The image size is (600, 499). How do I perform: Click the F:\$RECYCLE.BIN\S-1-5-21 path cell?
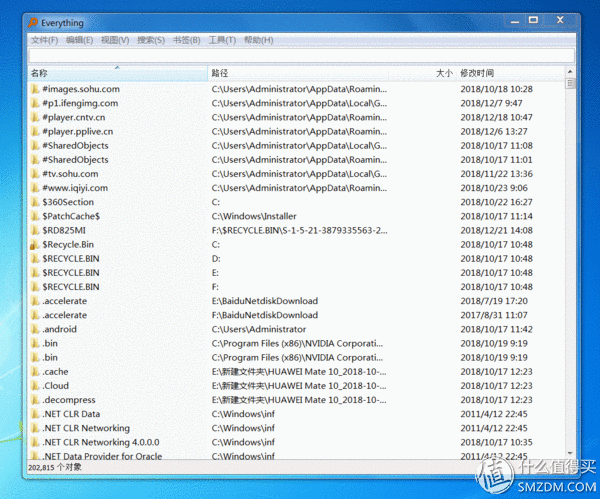299,231
